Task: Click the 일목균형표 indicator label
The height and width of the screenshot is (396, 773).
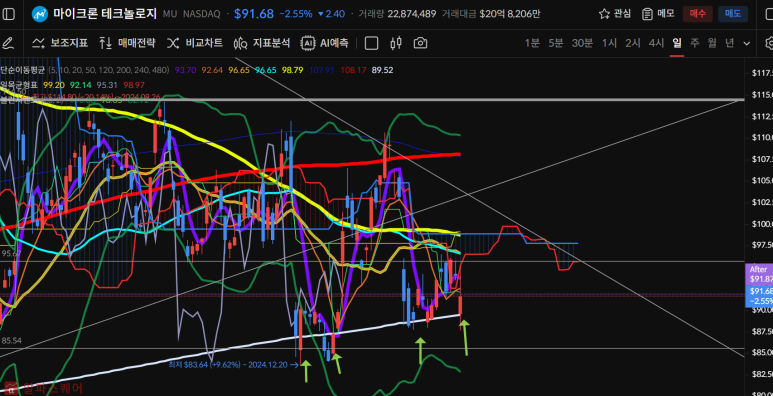Action: [x=22, y=85]
